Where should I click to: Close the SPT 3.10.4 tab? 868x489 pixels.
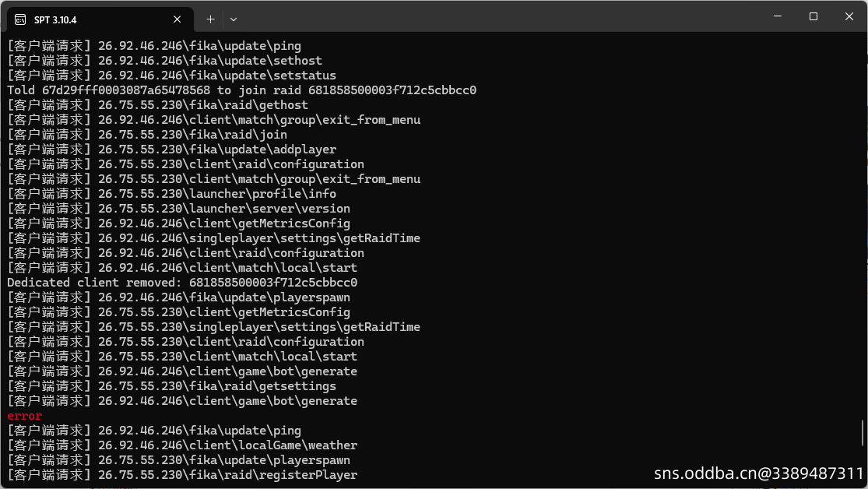pyautogui.click(x=177, y=19)
